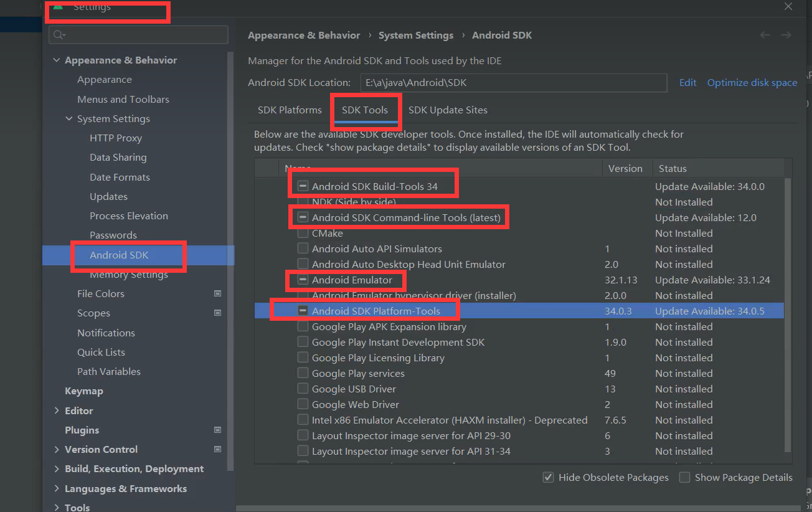Check Google USB Driver checkbox
The image size is (812, 512).
point(303,389)
